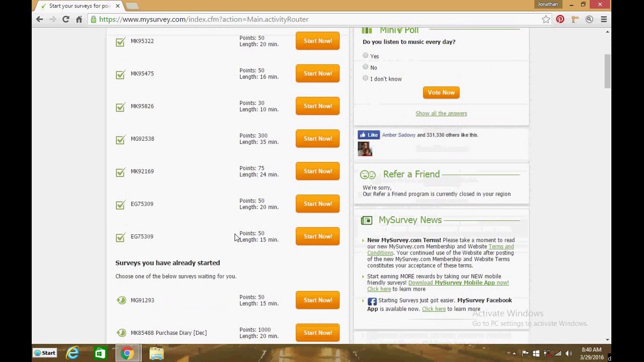Viewport: 644px width, 362px height.
Task: Click the in-progress icon beside MG91293
Action: pos(121,300)
